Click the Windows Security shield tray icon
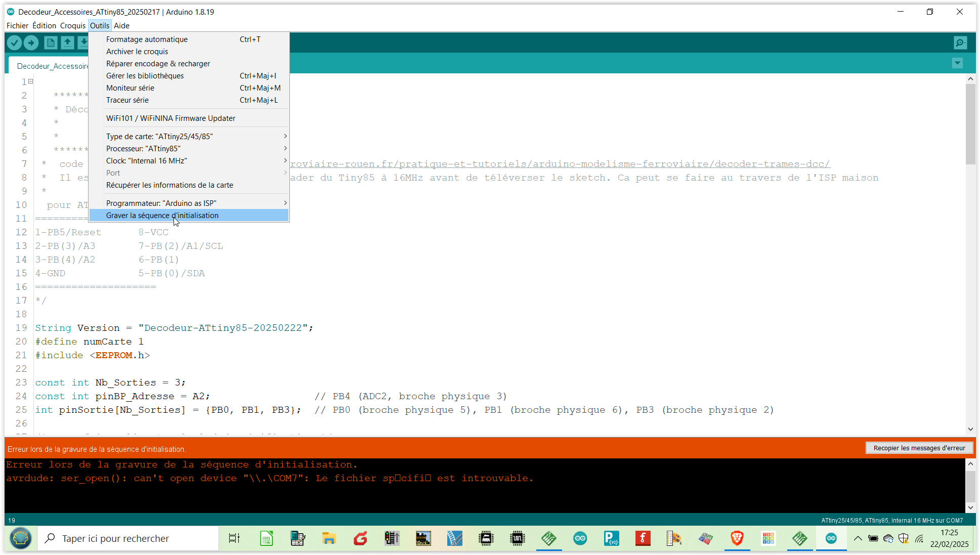The image size is (980, 555). 903,538
